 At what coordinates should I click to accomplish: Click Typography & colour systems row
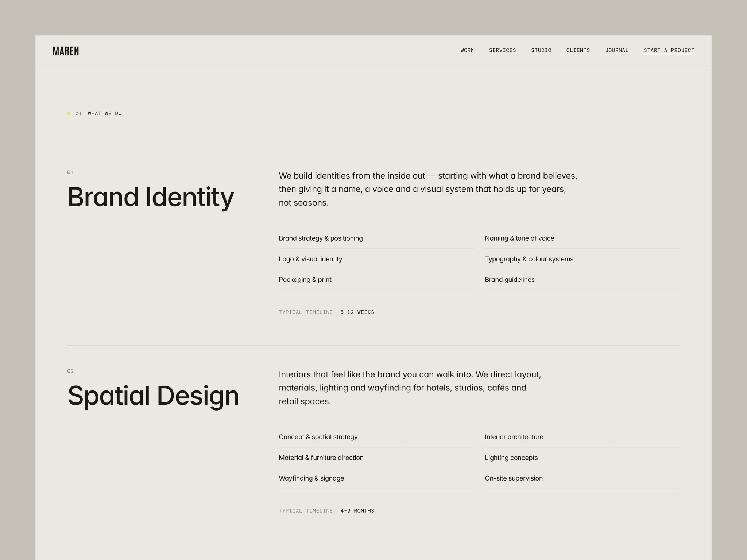[582, 259]
